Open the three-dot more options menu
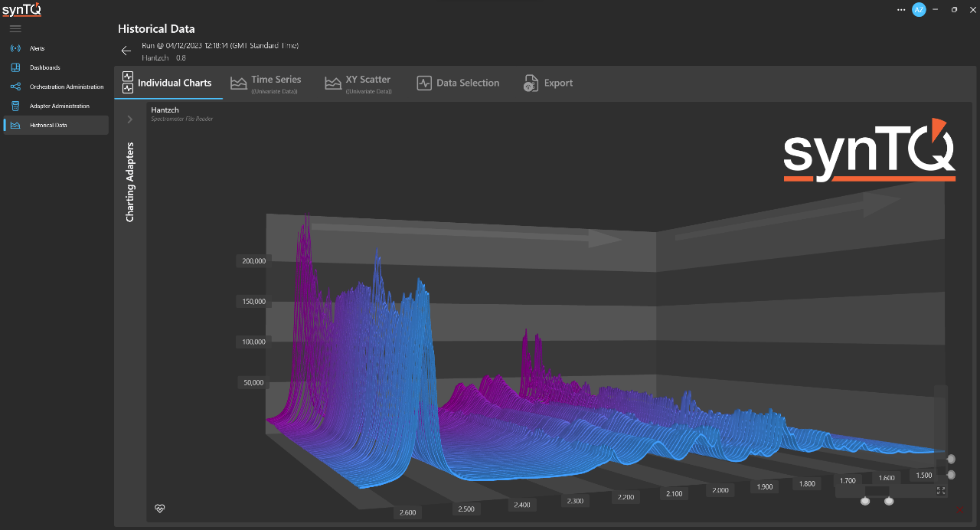Viewport: 980px width, 530px height. pos(900,9)
